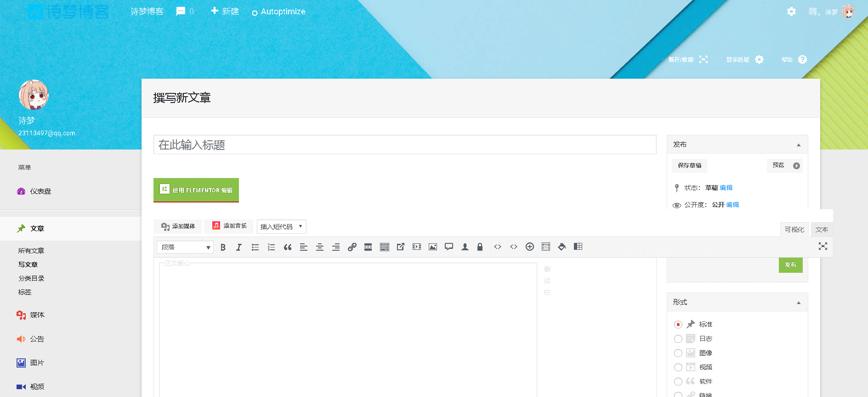Click the table columns layout icon
The image size is (868, 397).
[x=578, y=247]
